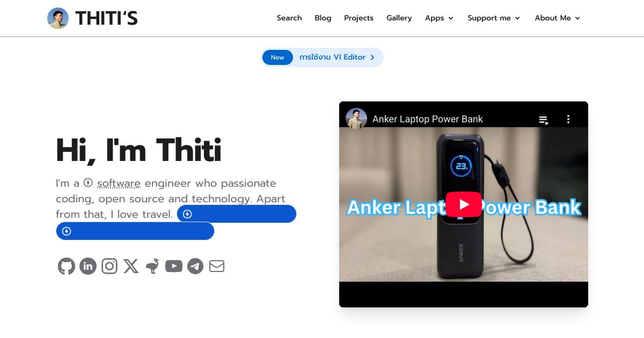The image size is (644, 338).
Task: Click the ostrich bird social icon
Action: (152, 266)
